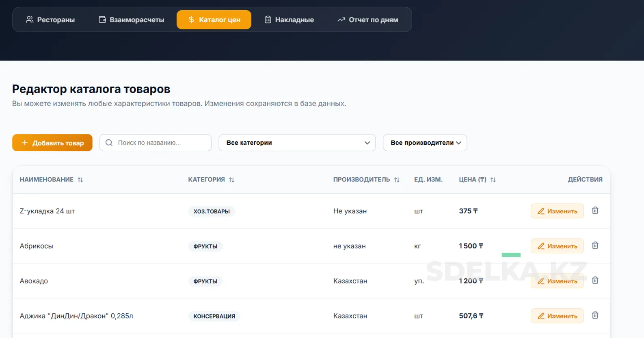
Task: Switch to the Взаиморасчеты tab
Action: click(131, 19)
